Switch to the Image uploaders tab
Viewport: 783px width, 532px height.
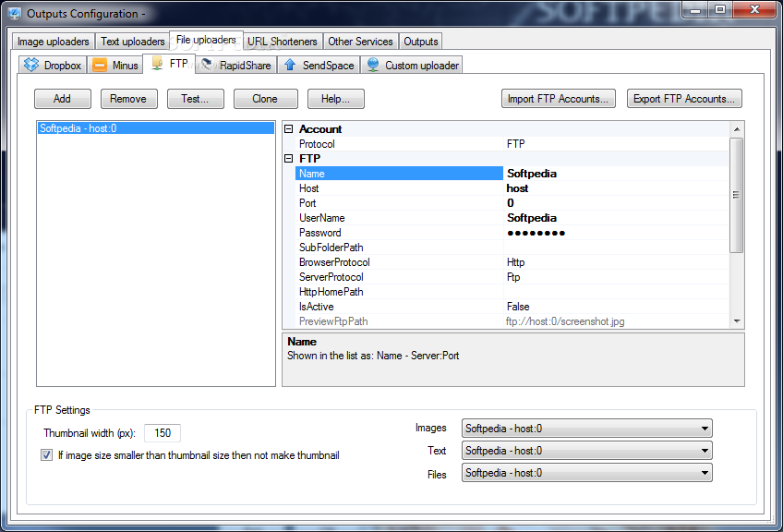click(54, 42)
